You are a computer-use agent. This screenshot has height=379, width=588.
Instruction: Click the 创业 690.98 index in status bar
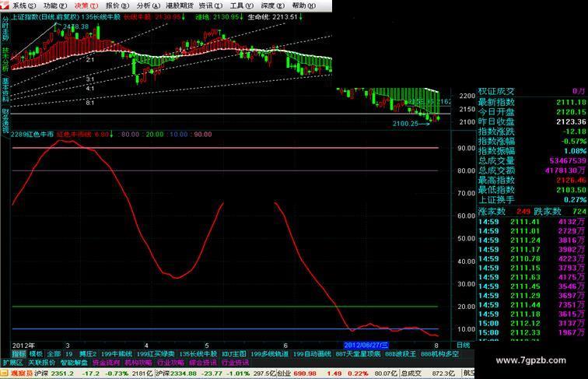296,374
